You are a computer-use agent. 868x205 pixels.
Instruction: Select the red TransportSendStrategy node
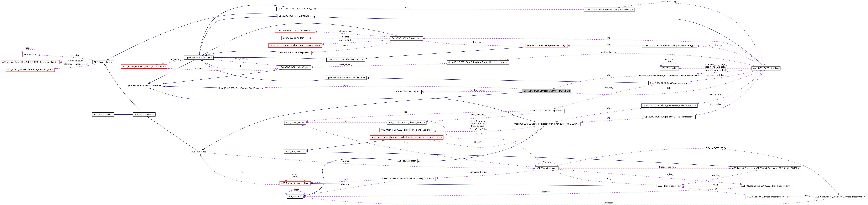(547, 46)
